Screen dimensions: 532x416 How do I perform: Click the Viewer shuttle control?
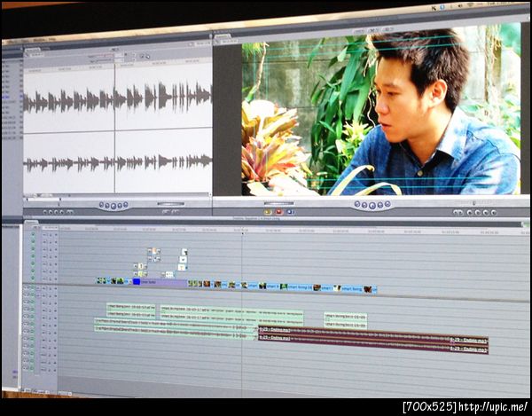(x=171, y=204)
